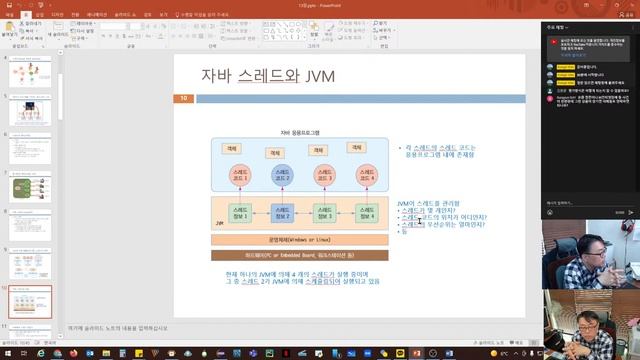The width and height of the screenshot is (640, 360).
Task: Click the Save icon in title bar
Action: click(9, 5)
